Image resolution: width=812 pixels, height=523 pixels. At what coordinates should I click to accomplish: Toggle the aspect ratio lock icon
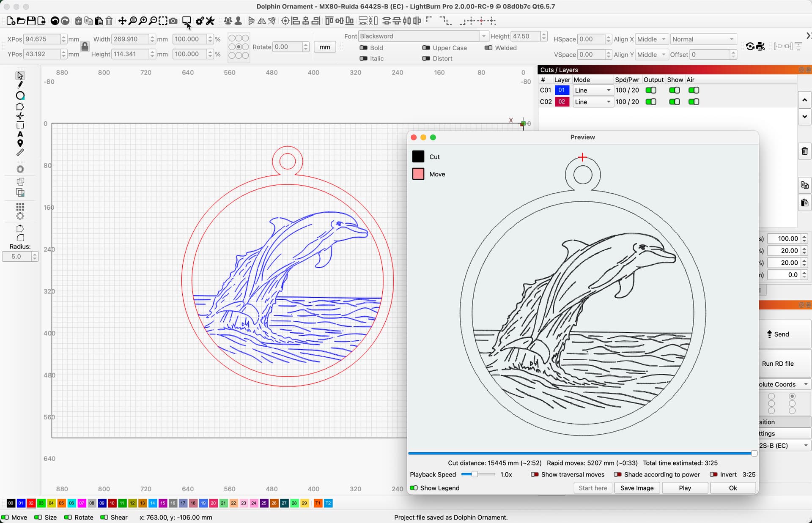(85, 47)
